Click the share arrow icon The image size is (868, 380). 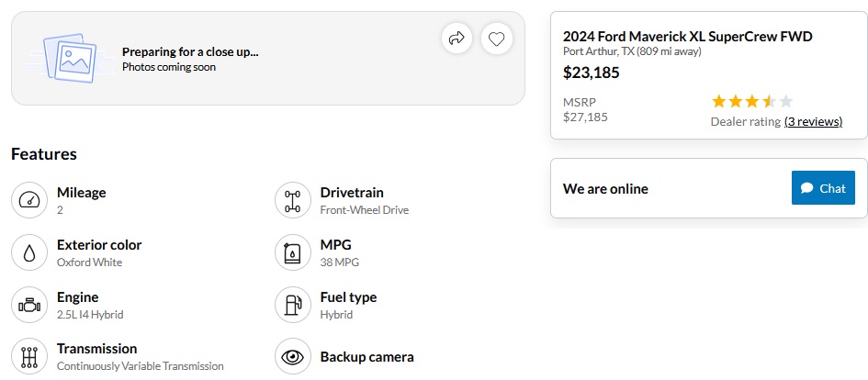457,39
